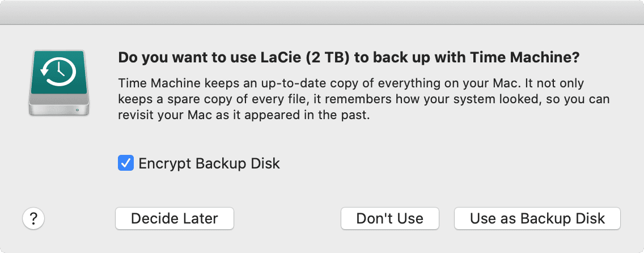Click the Time Machine backup drive icon

coord(59,83)
